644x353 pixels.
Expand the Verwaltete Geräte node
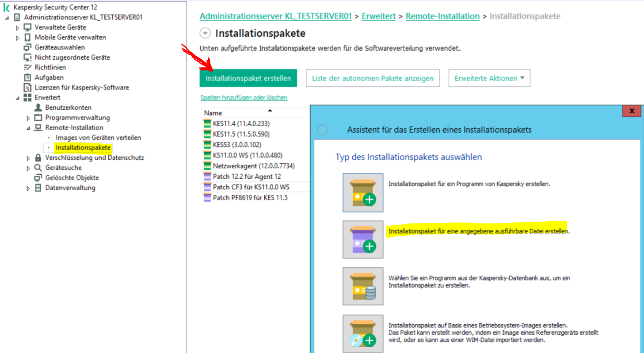[x=18, y=28]
